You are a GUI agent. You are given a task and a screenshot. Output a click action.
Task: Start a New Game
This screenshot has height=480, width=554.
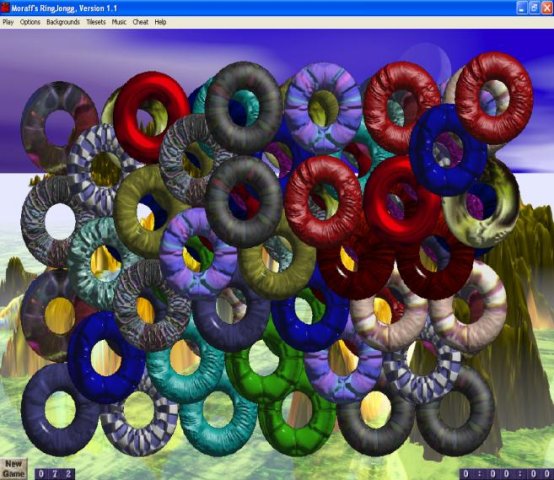(x=13, y=469)
